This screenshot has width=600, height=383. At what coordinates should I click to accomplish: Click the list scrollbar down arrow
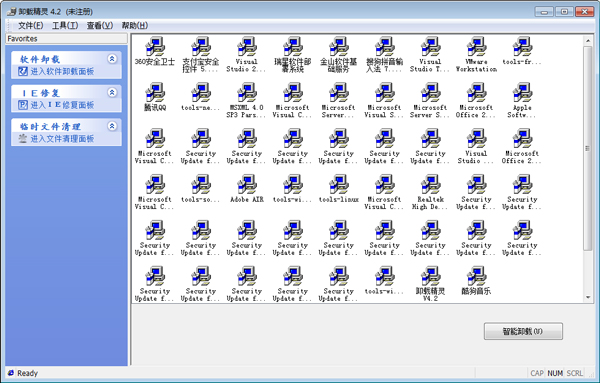pos(588,297)
